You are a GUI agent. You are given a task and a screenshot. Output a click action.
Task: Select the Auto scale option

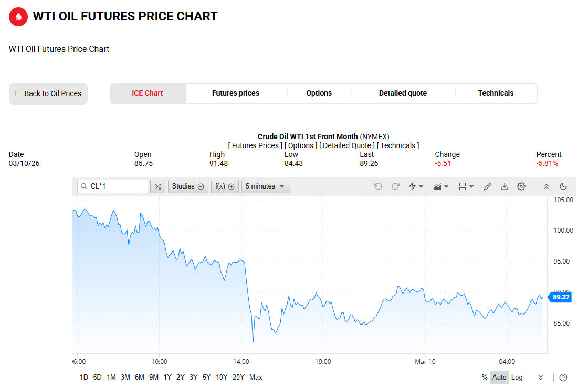coord(499,377)
